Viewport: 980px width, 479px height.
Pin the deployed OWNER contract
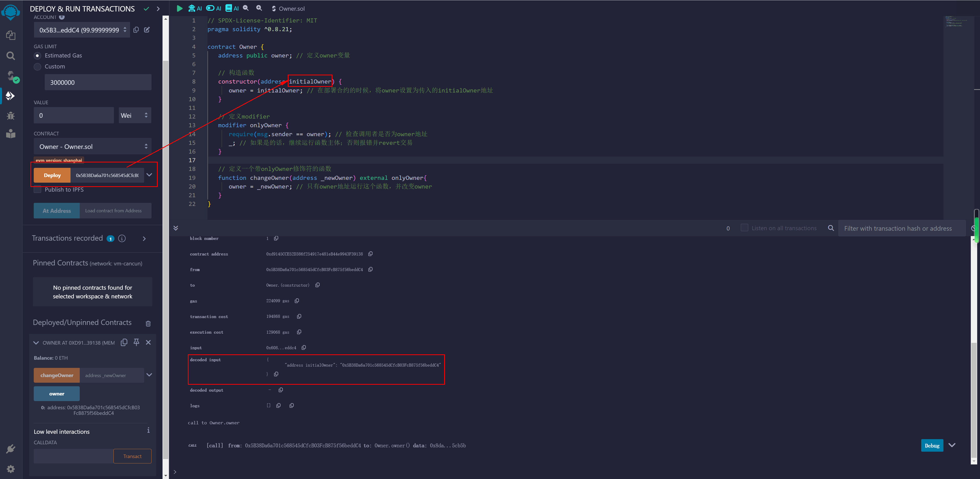pos(136,342)
